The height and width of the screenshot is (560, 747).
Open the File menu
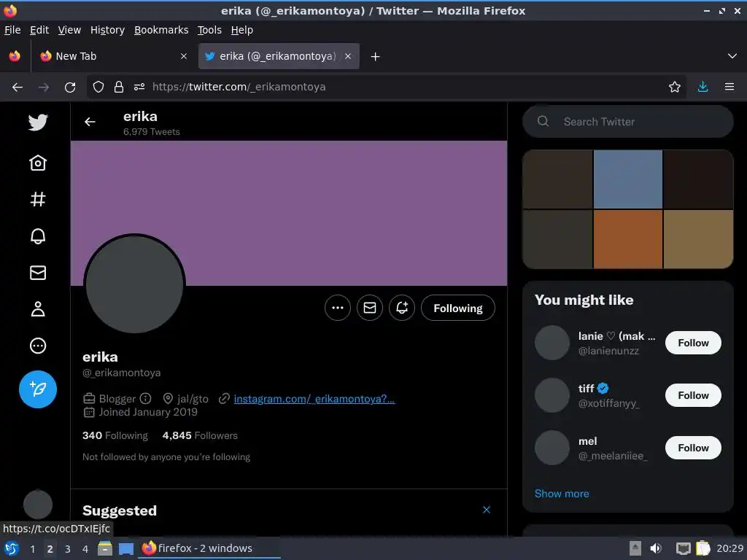point(12,30)
